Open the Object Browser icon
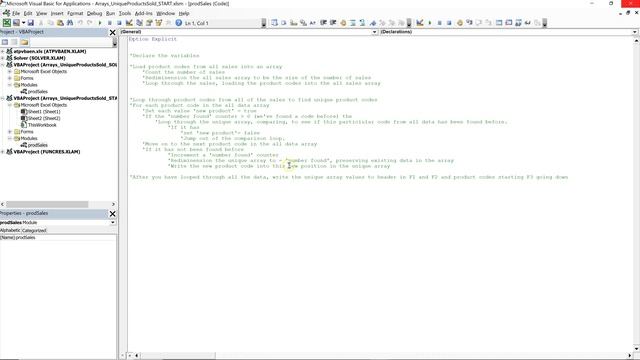Screen dimensions: 640x360 tap(159, 23)
